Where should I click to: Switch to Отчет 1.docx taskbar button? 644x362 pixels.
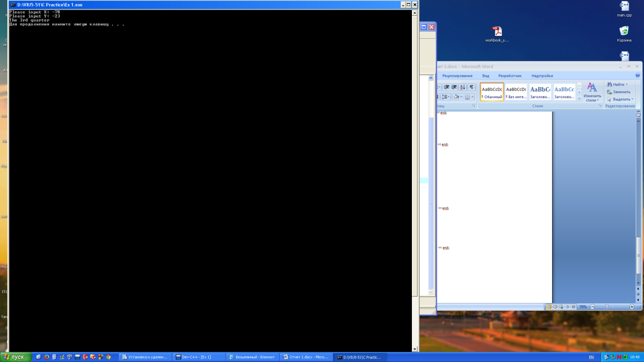(306, 357)
